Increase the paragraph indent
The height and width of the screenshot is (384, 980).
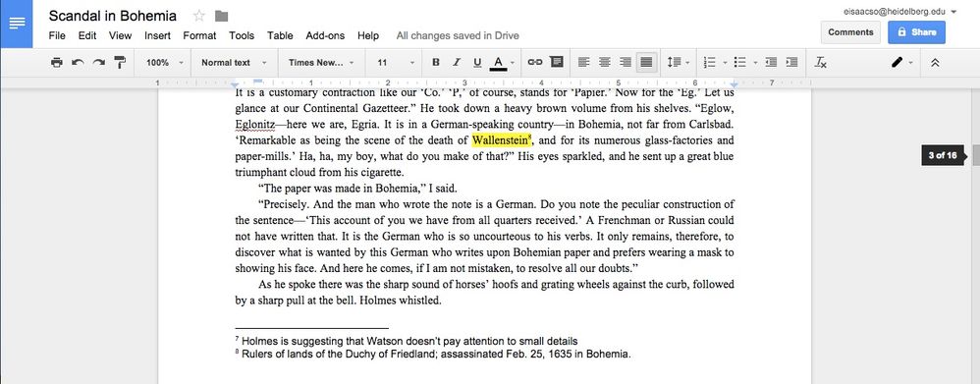pyautogui.click(x=791, y=63)
